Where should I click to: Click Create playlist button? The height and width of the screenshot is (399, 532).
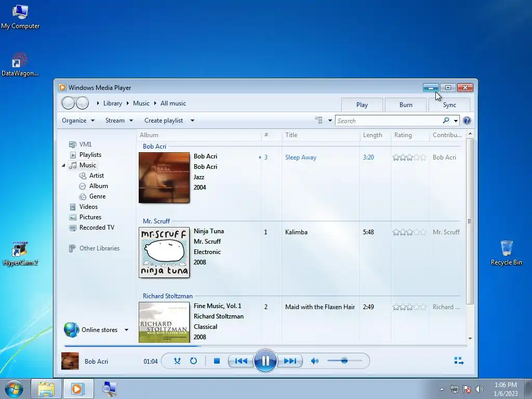coord(164,121)
